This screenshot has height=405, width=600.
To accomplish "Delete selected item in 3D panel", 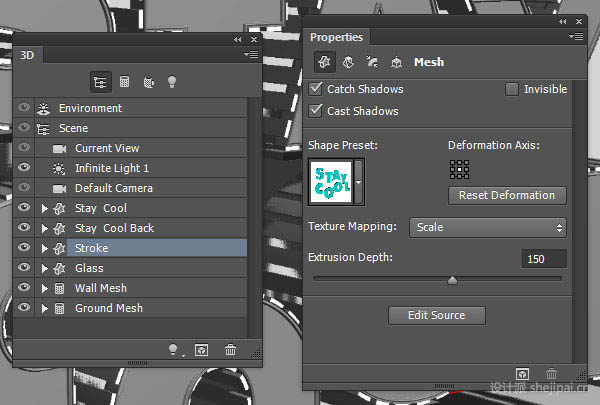I will tap(230, 349).
